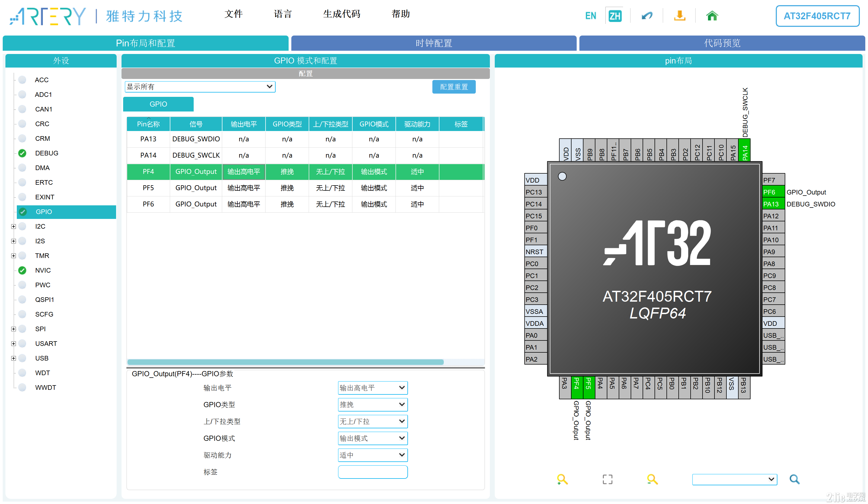
Task: Switch to the 时钟配置 tab
Action: 434,43
